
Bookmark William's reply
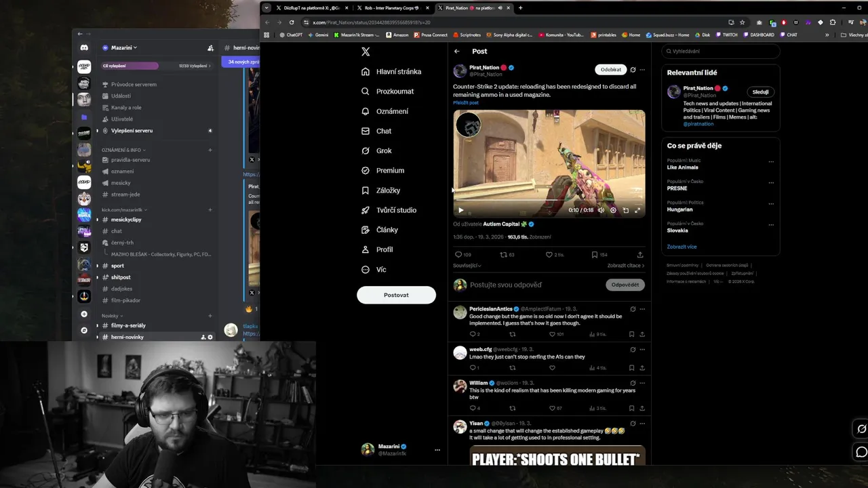pos(631,408)
